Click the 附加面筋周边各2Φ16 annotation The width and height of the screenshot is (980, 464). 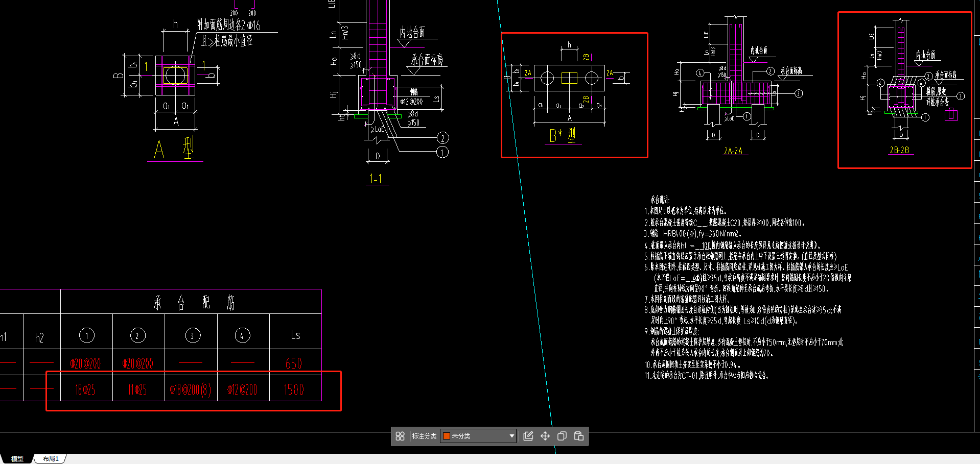point(229,25)
